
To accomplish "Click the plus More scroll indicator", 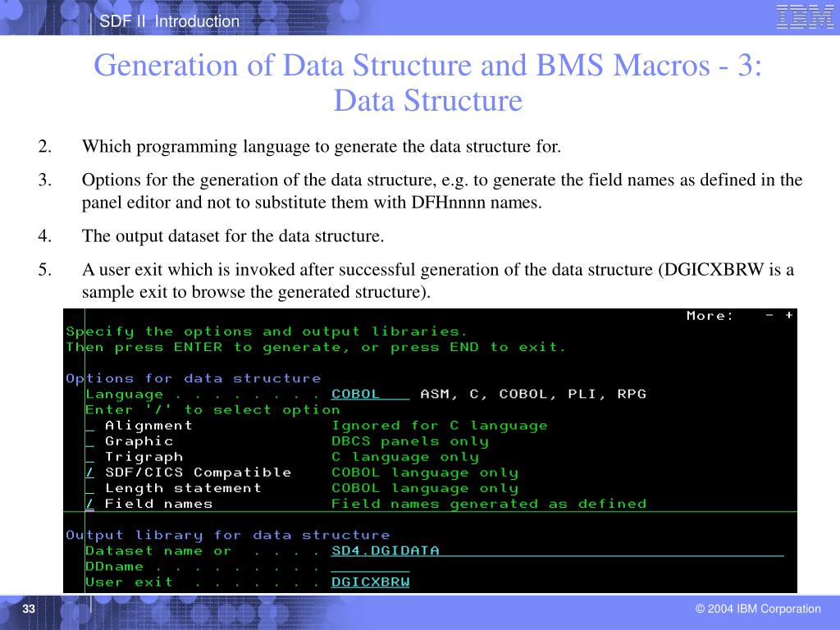I will [x=788, y=316].
